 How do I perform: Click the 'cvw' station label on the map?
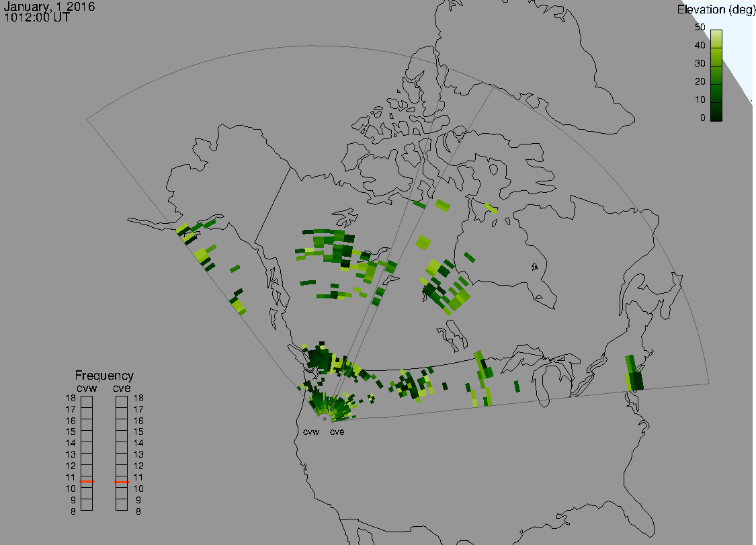tap(311, 431)
